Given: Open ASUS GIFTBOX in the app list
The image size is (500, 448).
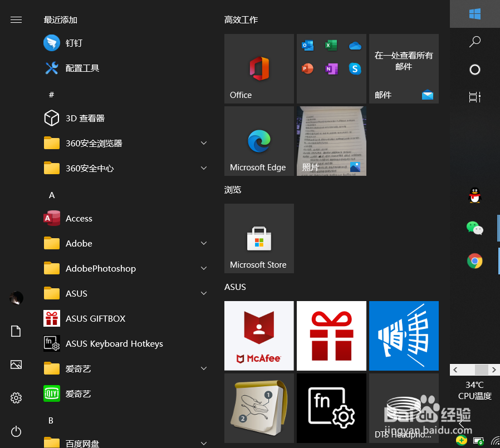Looking at the screenshot, I should coord(126,318).
